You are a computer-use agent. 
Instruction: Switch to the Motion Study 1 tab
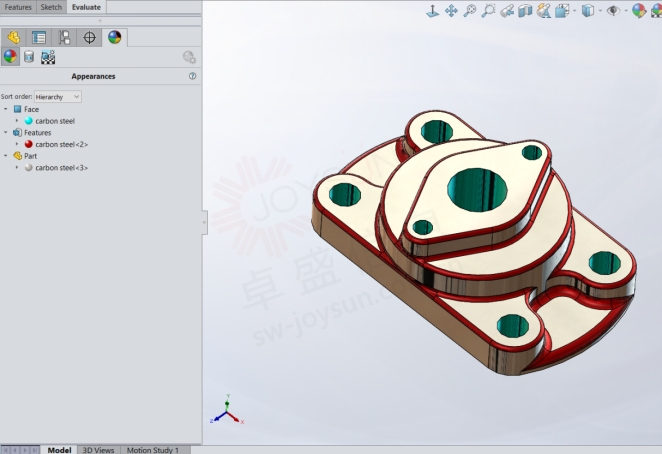click(151, 449)
